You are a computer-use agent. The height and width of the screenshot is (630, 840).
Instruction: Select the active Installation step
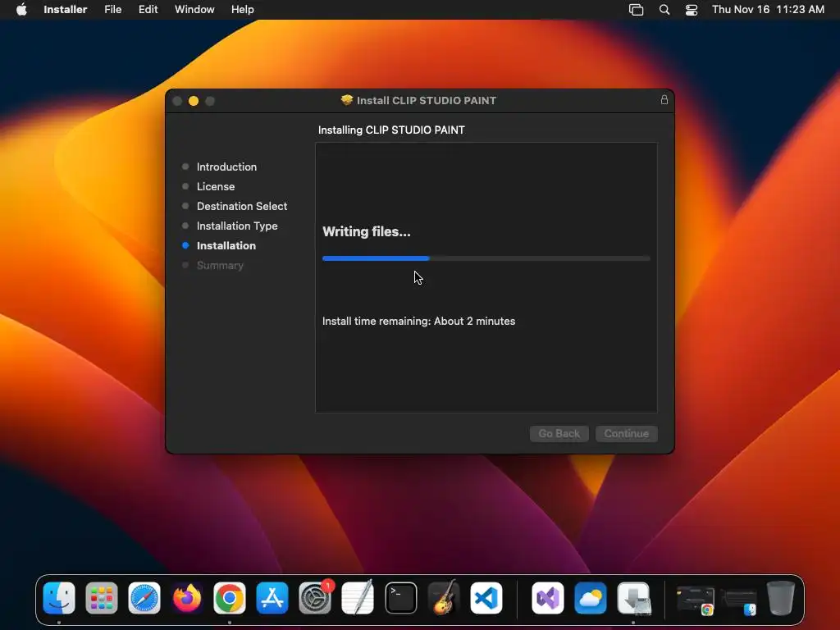click(x=226, y=245)
